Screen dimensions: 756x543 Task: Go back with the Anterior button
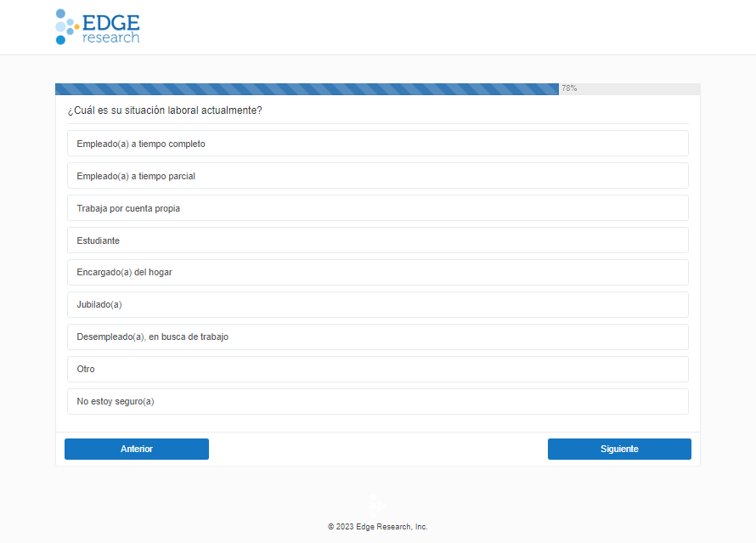[x=137, y=449]
